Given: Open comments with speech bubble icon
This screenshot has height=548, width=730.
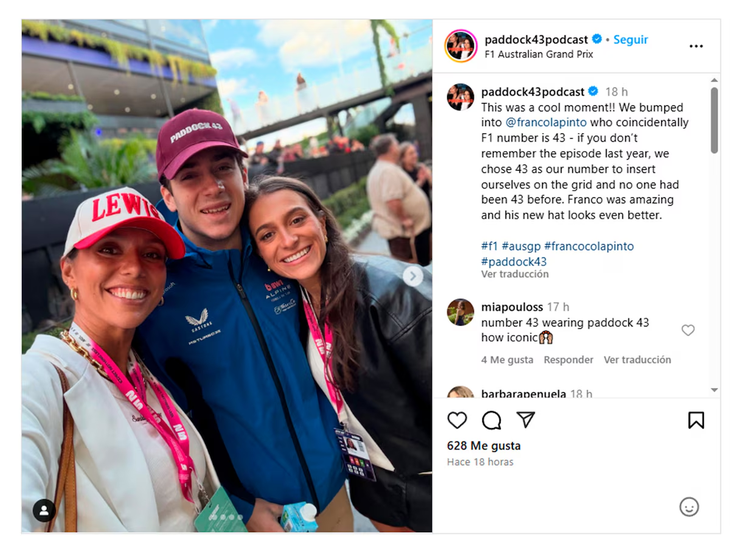Looking at the screenshot, I should click(x=491, y=420).
